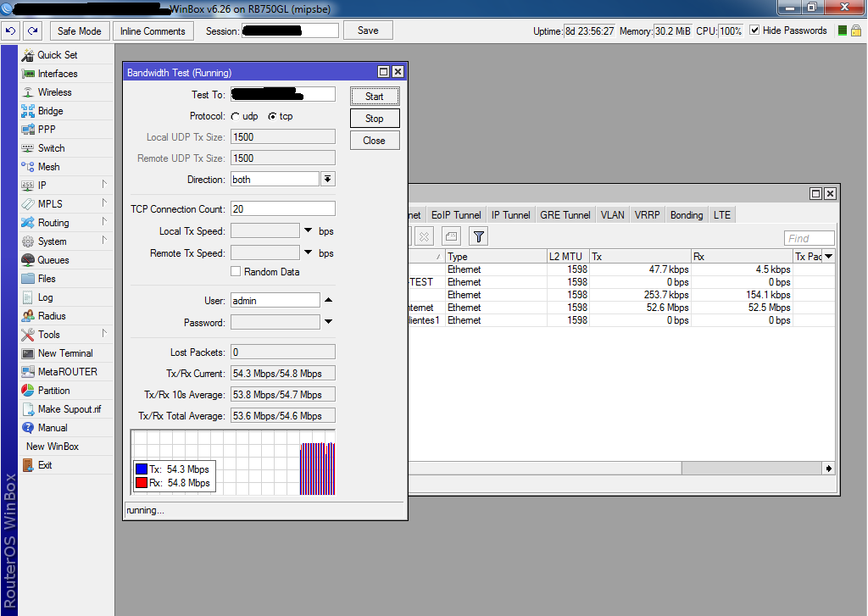Click the Find search box
868x616 pixels.
point(810,238)
